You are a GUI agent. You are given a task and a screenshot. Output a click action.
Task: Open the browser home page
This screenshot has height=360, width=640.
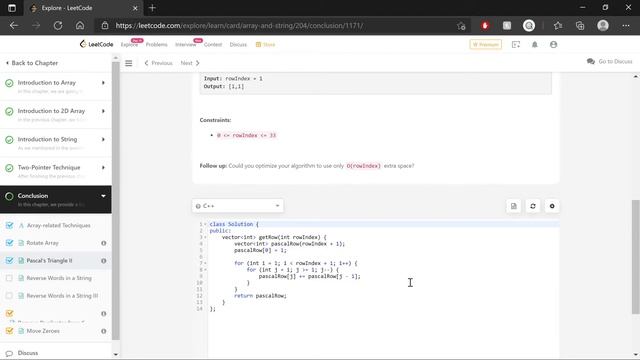pos(80,25)
